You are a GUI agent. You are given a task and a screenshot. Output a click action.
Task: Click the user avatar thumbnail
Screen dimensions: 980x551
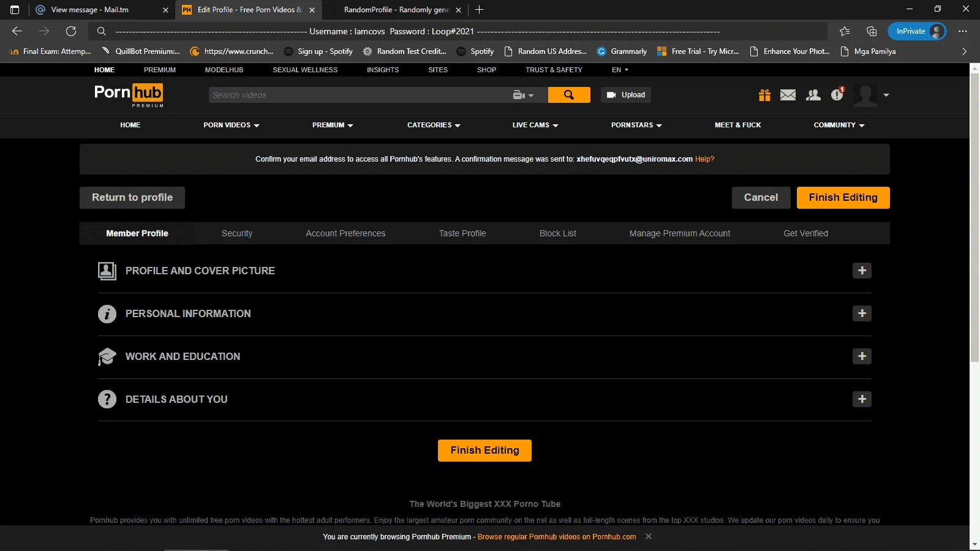click(865, 95)
